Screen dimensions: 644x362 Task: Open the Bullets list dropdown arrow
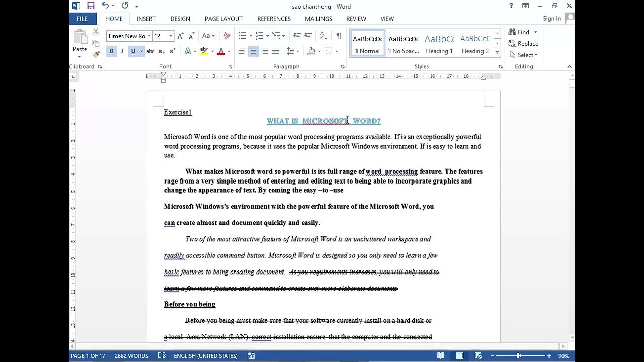250,36
